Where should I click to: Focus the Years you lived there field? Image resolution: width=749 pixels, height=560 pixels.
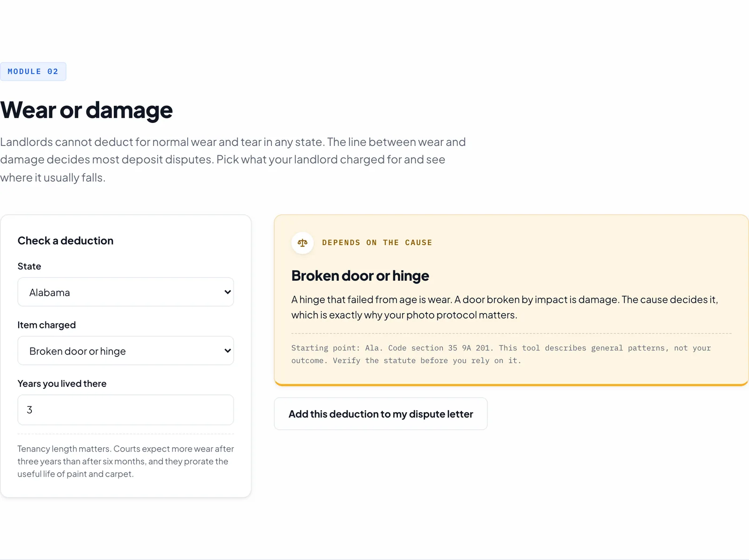click(125, 410)
